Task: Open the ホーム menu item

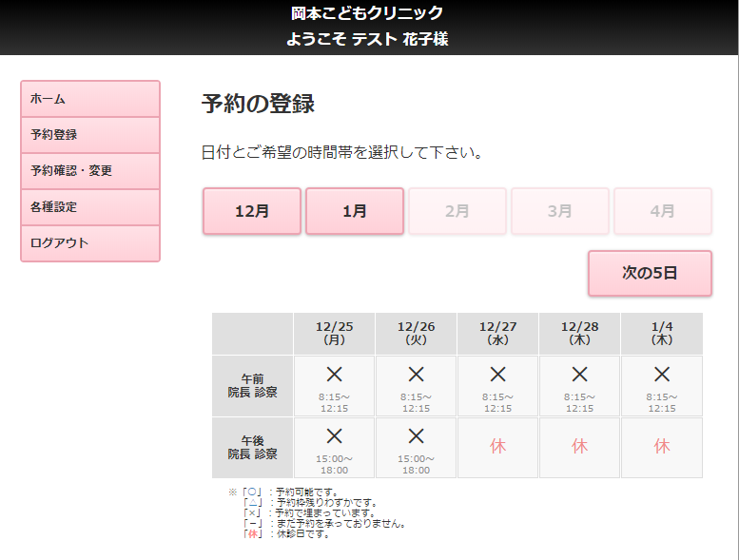Action: 90,99
